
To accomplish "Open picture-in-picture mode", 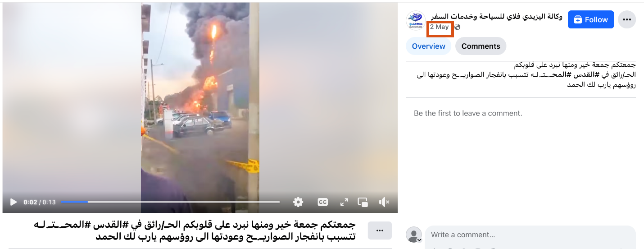I will (x=363, y=202).
